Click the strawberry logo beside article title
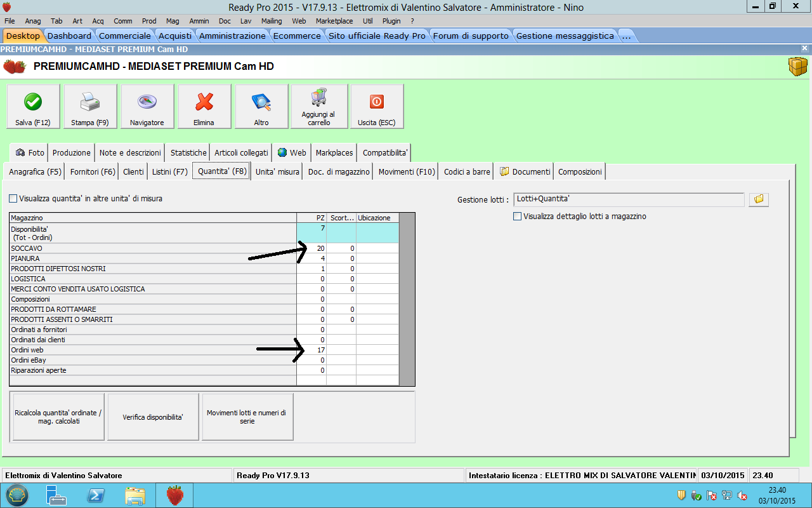 click(x=15, y=66)
